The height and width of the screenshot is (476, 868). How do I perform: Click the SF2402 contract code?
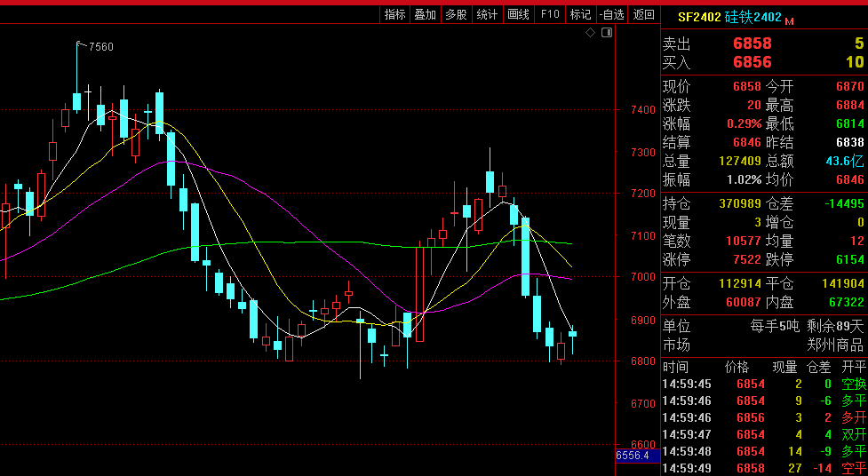(699, 17)
